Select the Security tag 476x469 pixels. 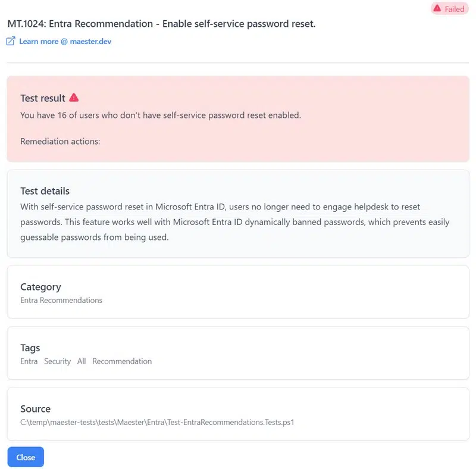pos(57,361)
